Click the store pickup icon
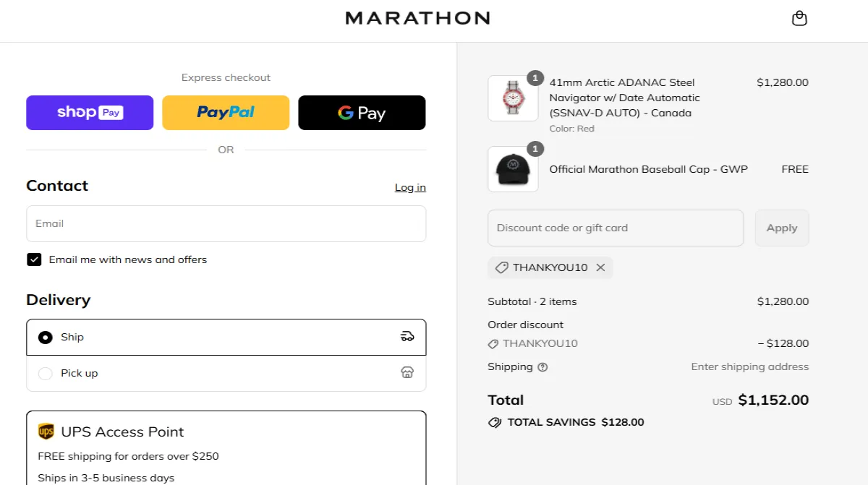 click(407, 373)
